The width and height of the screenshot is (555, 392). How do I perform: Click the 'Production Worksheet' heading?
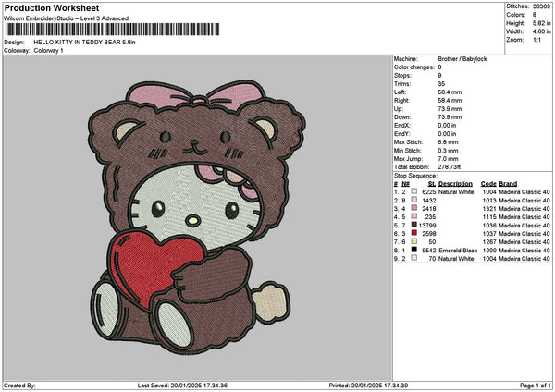point(52,7)
